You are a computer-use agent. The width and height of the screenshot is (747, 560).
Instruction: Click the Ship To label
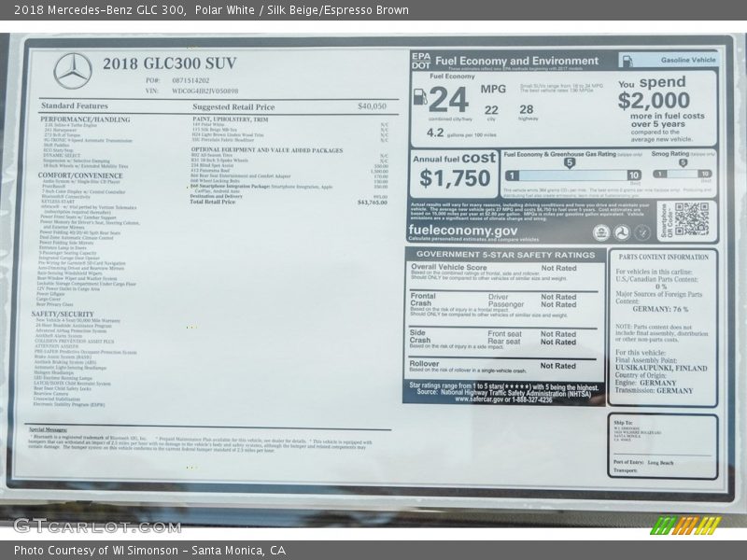tap(623, 423)
